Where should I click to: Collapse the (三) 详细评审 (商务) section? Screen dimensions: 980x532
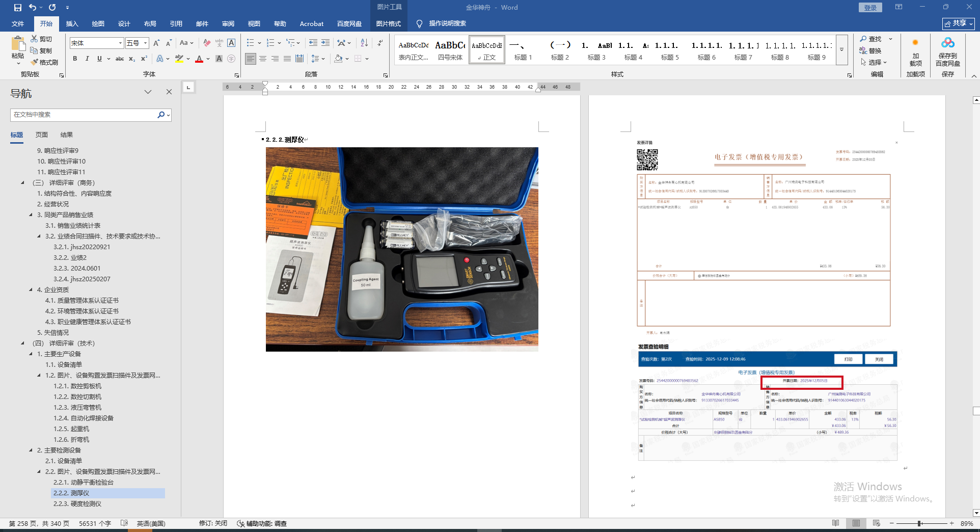(x=22, y=182)
